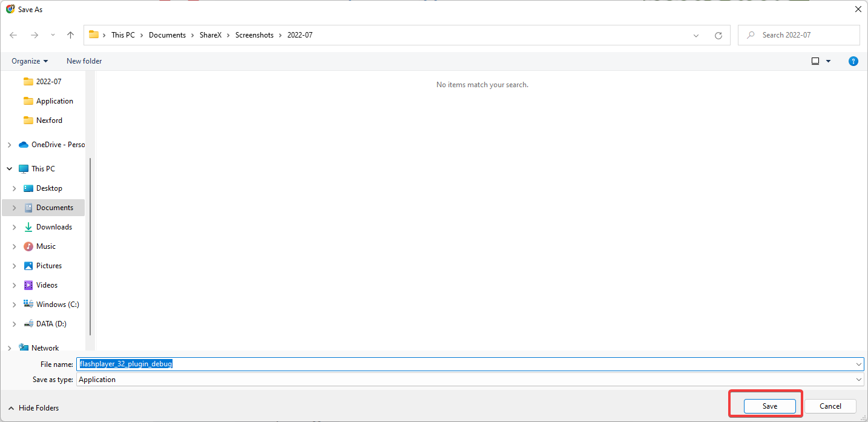Close the Save As dialog
The image size is (868, 422).
point(858,9)
